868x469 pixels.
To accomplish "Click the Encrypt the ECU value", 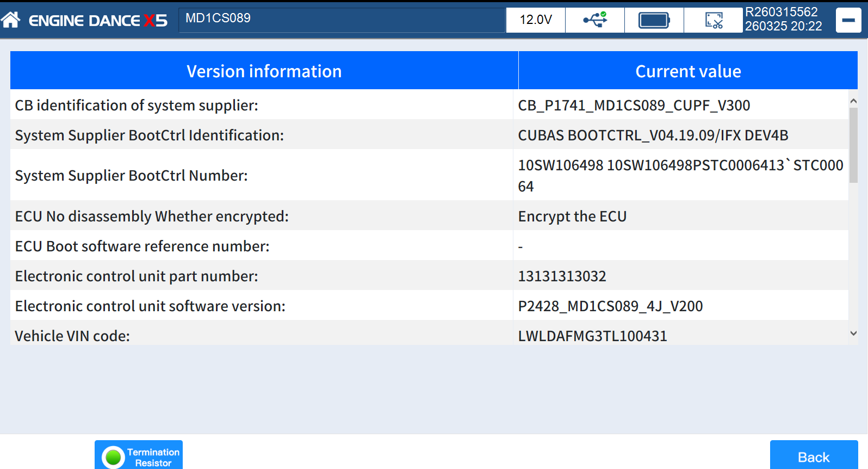I will coord(572,217).
